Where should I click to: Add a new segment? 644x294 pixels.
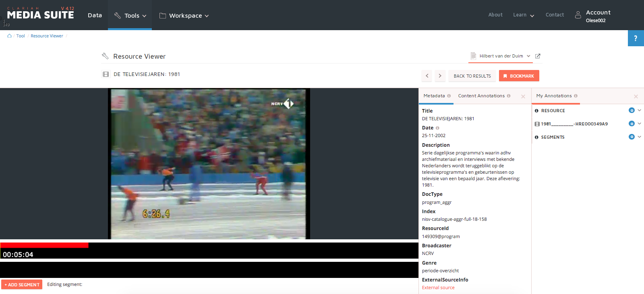click(x=22, y=284)
